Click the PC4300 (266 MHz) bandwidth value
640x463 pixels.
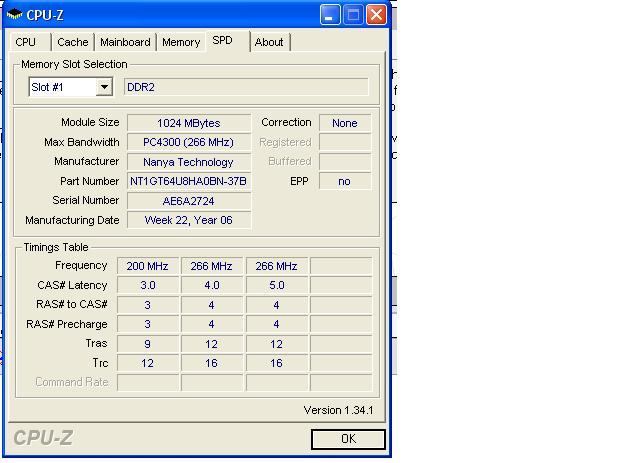(189, 142)
